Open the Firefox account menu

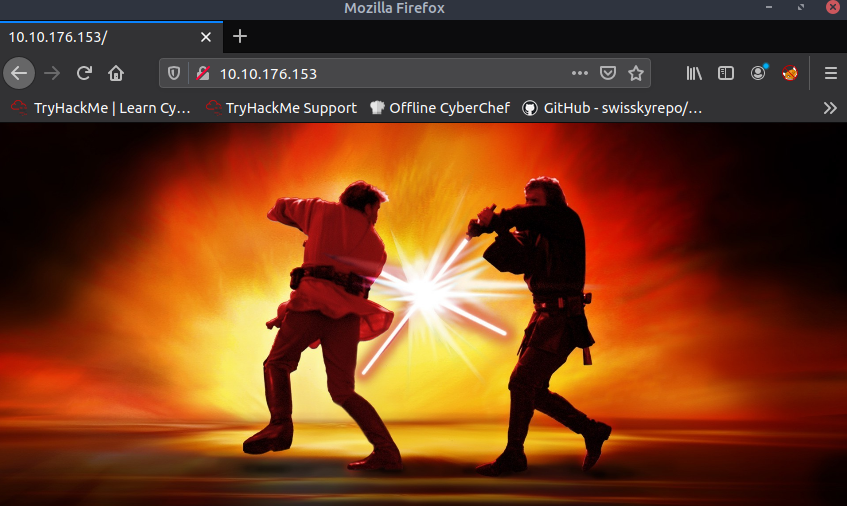point(758,73)
